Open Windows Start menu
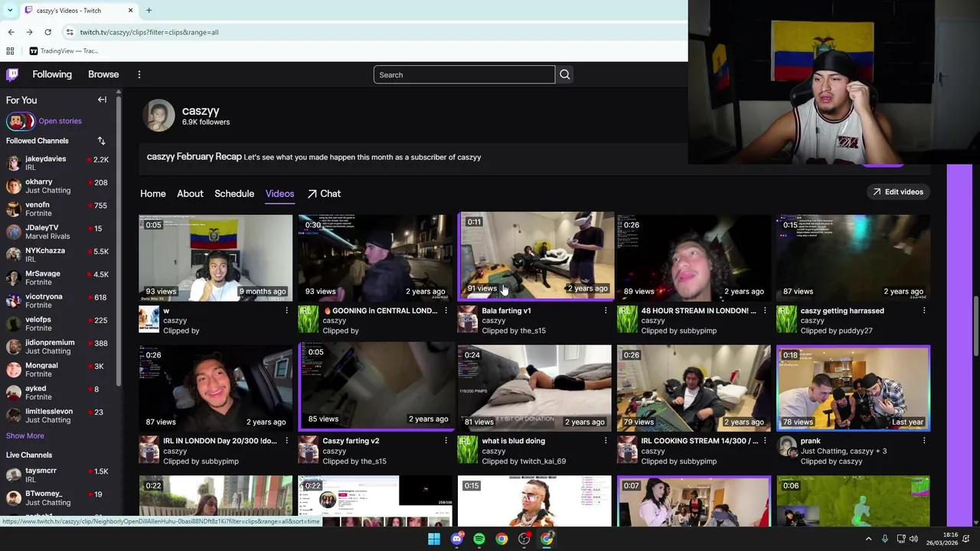 coord(434,539)
